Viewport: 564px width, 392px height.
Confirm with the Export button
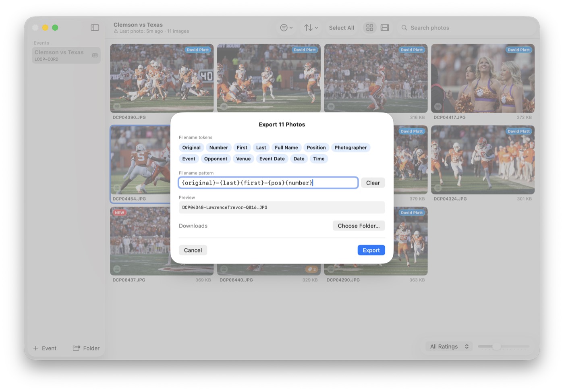point(371,250)
